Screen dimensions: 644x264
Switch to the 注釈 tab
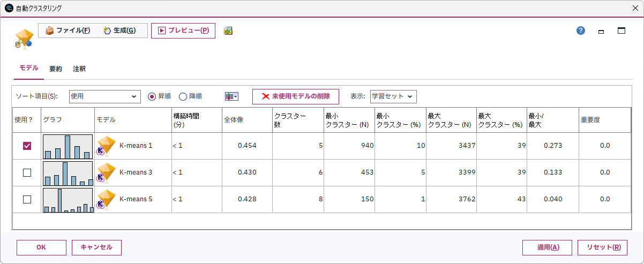pos(79,69)
